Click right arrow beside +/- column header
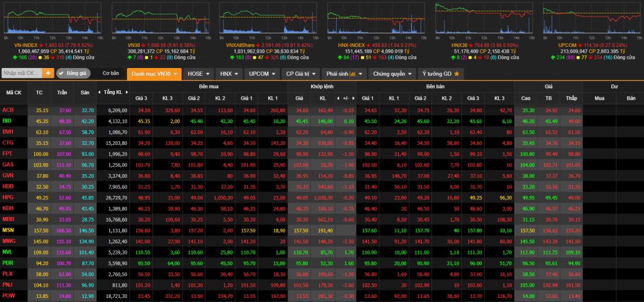This screenshot has width=644, height=302. click(353, 98)
